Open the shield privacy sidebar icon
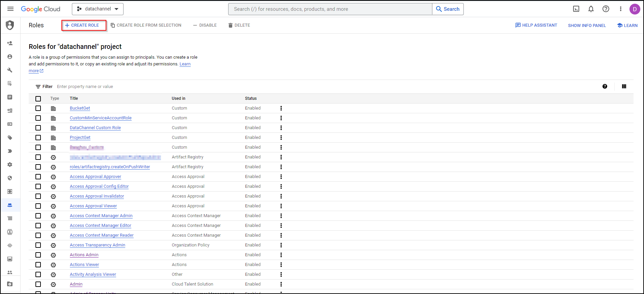This screenshot has height=294, width=644. [x=10, y=178]
